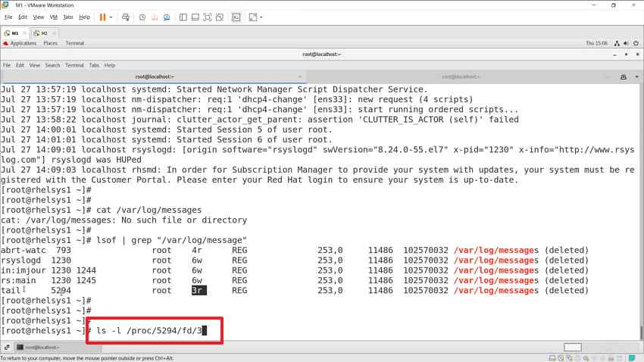The height and width of the screenshot is (362, 644).
Task: Enter full screen mode icon
Action: (208, 17)
